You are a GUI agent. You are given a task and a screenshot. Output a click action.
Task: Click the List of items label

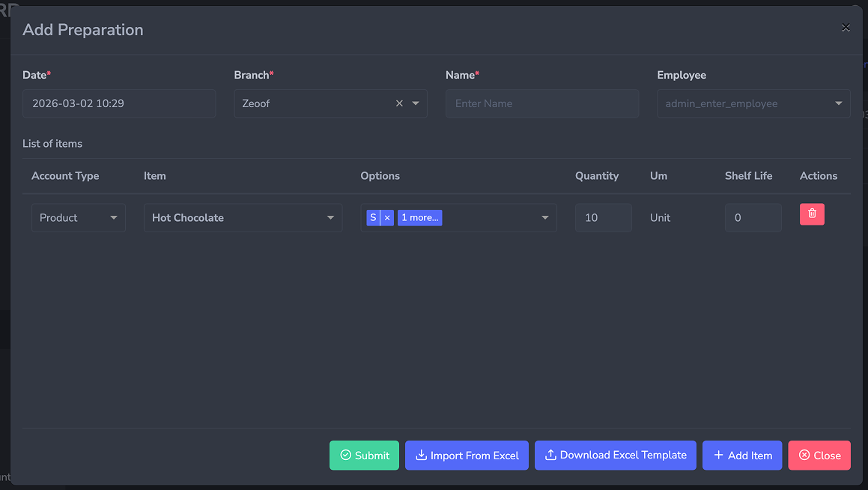pyautogui.click(x=52, y=144)
